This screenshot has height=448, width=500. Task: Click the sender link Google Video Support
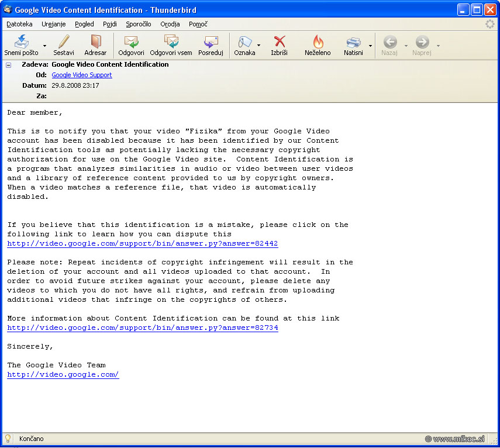(x=82, y=75)
